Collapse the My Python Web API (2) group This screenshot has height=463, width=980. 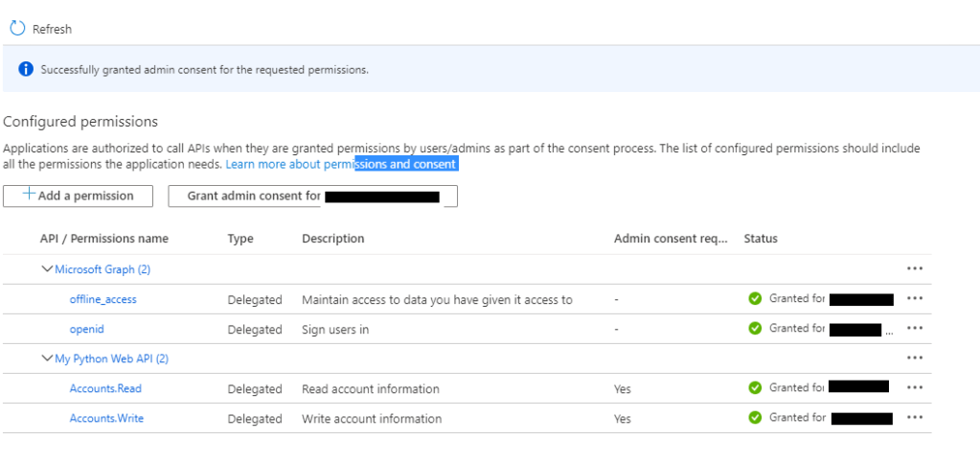47,359
